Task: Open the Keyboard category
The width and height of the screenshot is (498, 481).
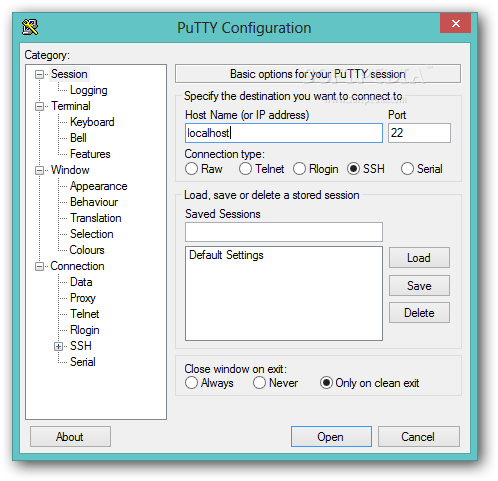Action: point(92,122)
